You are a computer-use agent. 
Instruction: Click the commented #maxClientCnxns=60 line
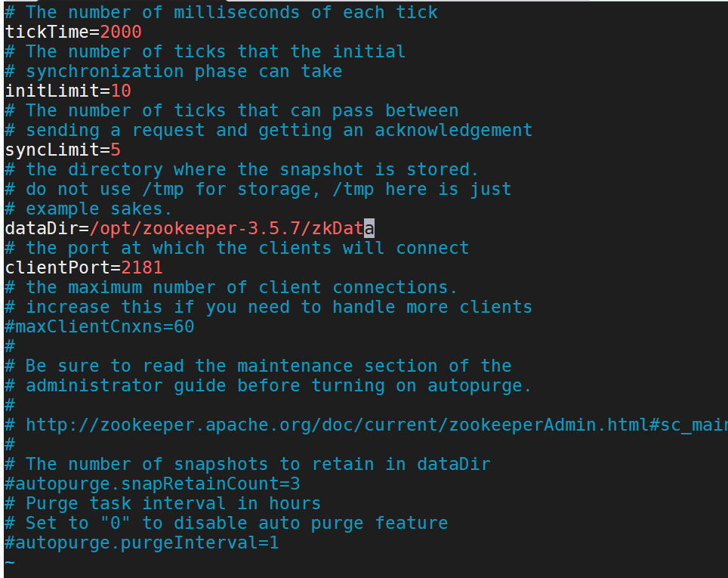pyautogui.click(x=100, y=326)
